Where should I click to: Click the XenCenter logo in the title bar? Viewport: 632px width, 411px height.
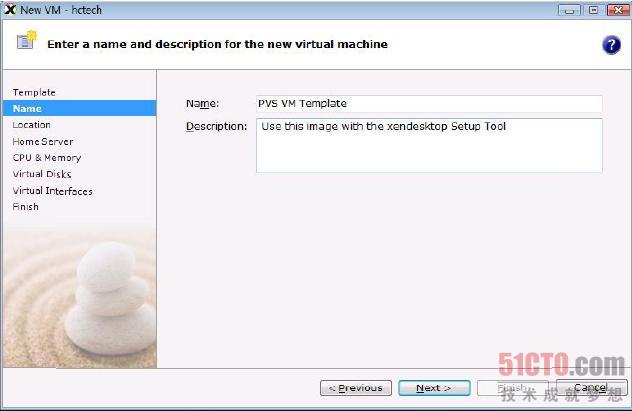10,10
